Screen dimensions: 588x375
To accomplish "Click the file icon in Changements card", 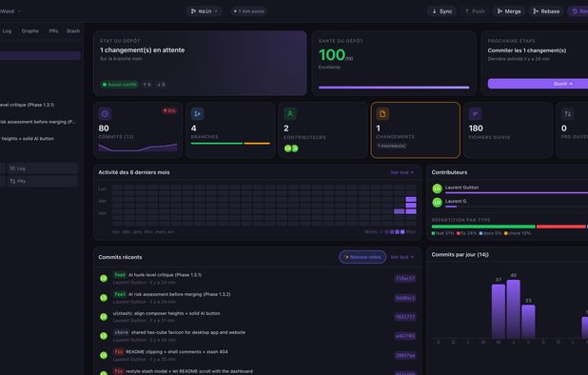I will [x=382, y=113].
